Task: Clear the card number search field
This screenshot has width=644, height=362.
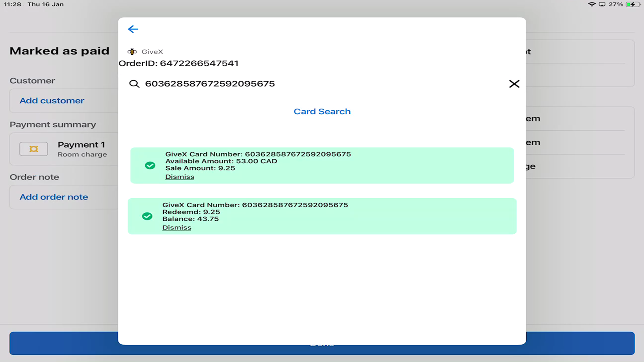Action: [514, 84]
